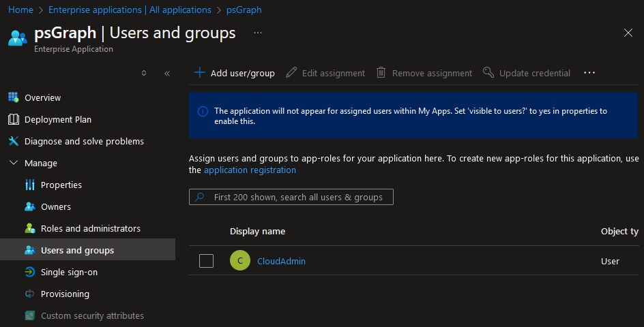
Task: Click the Provisioning cycle icon
Action: (30, 294)
